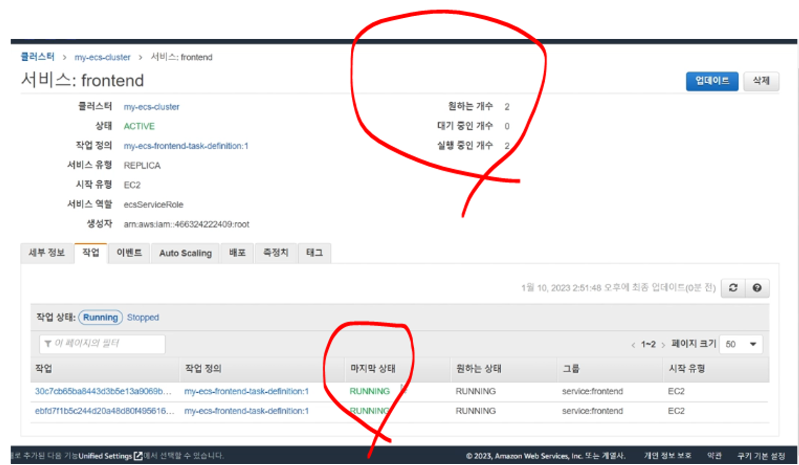Open the 이벤트 tab
Screen dimensions: 799x465
click(129, 253)
